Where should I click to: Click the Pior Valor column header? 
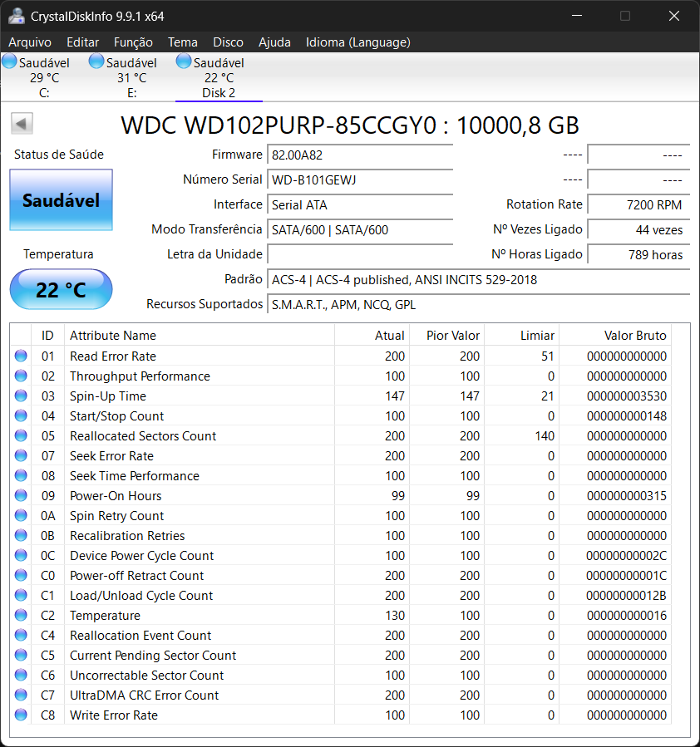coord(447,335)
